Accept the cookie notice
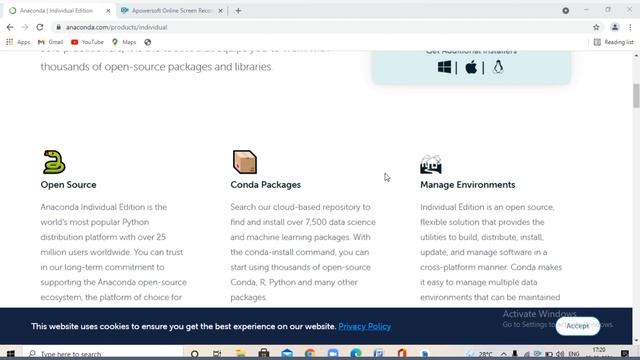Image resolution: width=640 pixels, height=360 pixels. click(x=577, y=326)
